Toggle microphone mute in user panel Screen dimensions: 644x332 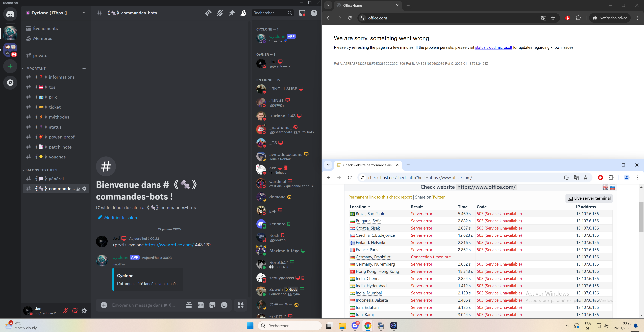65,311
